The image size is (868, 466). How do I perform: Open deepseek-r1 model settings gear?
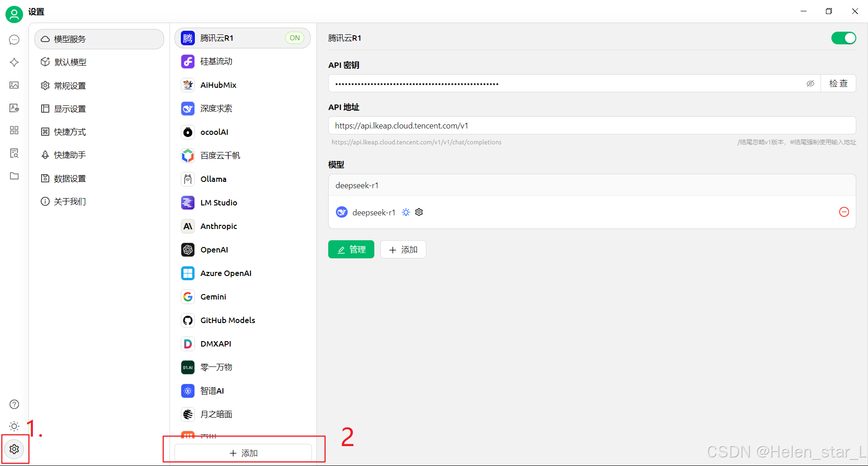(x=419, y=212)
